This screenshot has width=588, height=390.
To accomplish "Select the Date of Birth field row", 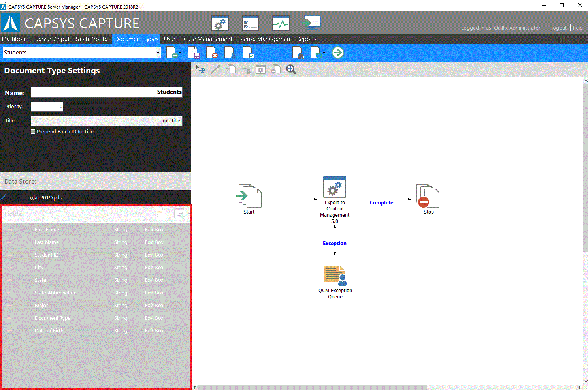I will click(96, 330).
